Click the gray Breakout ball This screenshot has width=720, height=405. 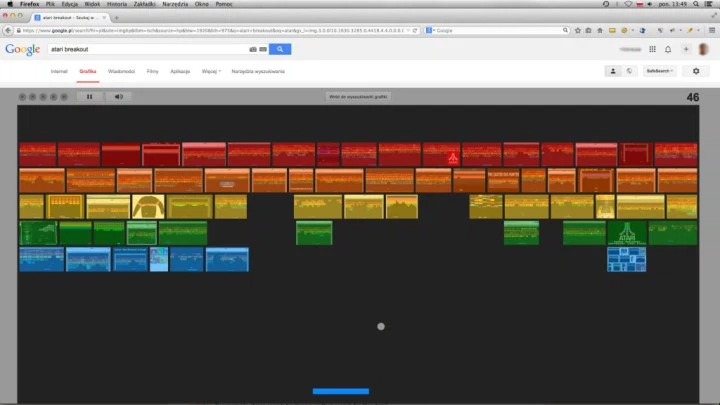pyautogui.click(x=381, y=326)
